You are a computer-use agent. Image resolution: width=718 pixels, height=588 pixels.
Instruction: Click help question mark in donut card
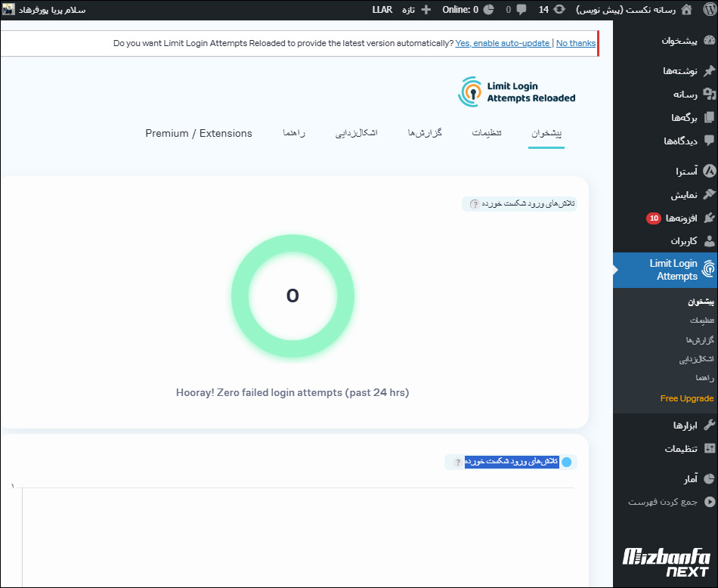coord(475,204)
